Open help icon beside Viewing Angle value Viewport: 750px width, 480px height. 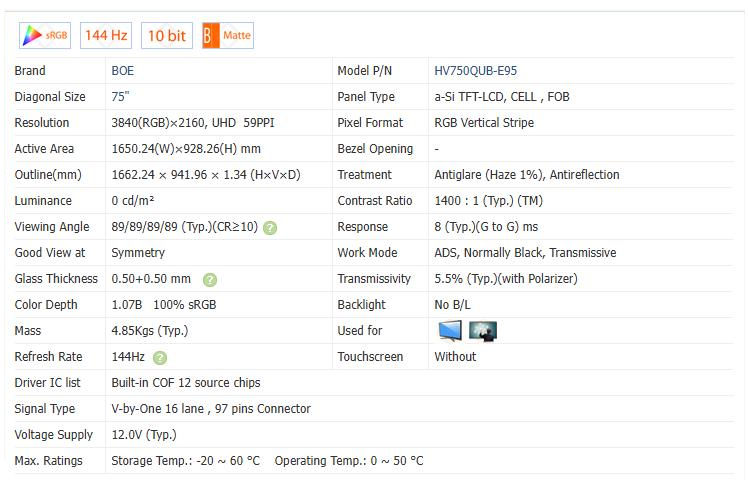(270, 228)
